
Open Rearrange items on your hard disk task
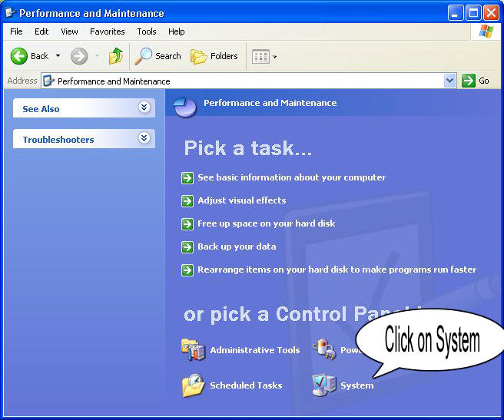pyautogui.click(x=337, y=270)
